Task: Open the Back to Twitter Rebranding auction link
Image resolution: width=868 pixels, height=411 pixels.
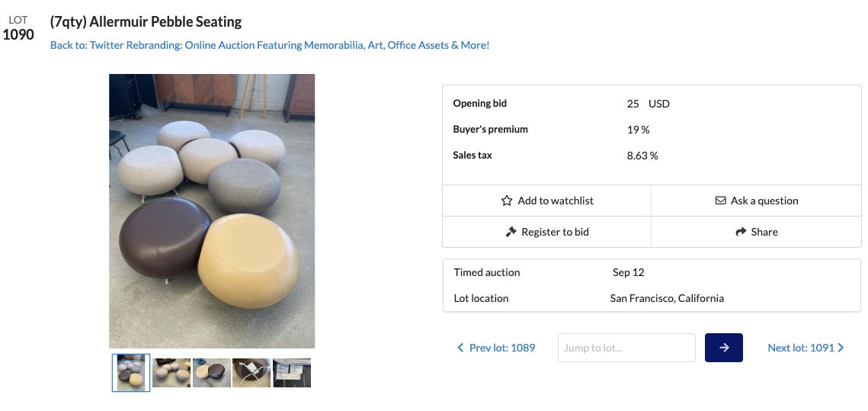Action: [270, 45]
